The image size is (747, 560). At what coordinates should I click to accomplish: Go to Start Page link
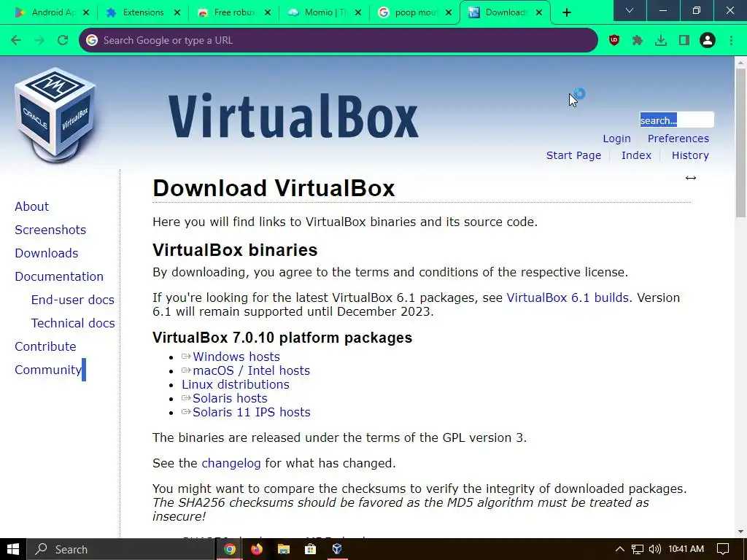[x=573, y=155]
